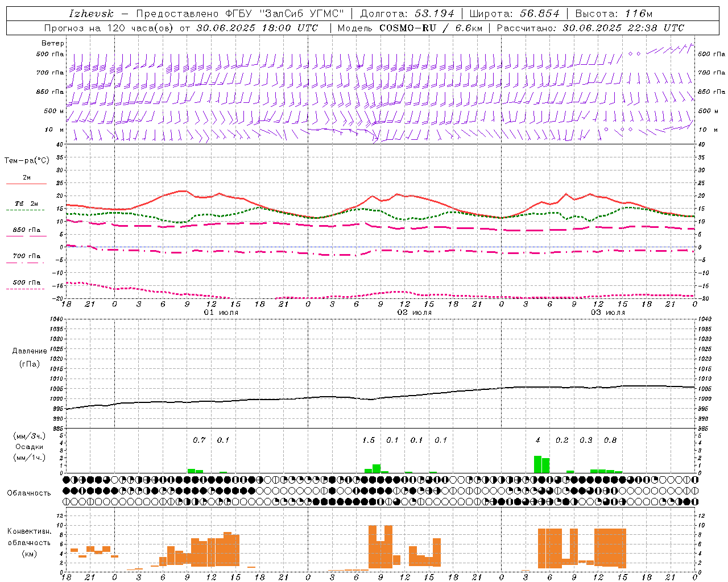Select the "Td 2м" dew point legend entry
728x582 pixels.
[27, 203]
